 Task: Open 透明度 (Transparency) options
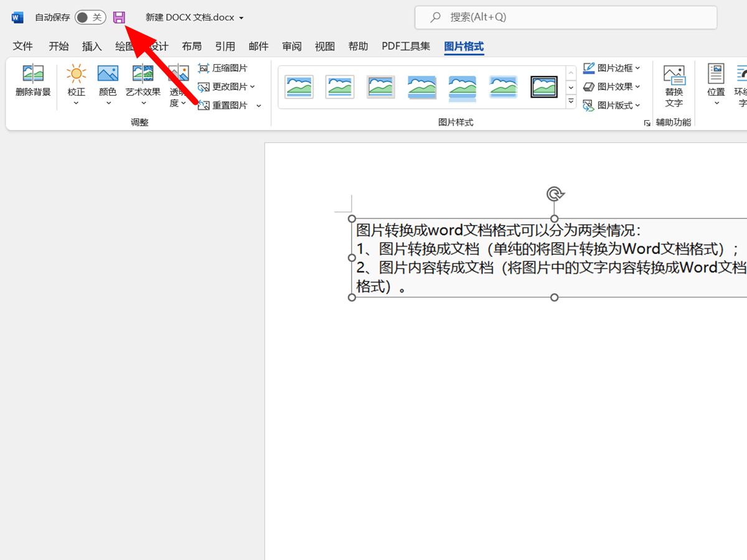[177, 93]
